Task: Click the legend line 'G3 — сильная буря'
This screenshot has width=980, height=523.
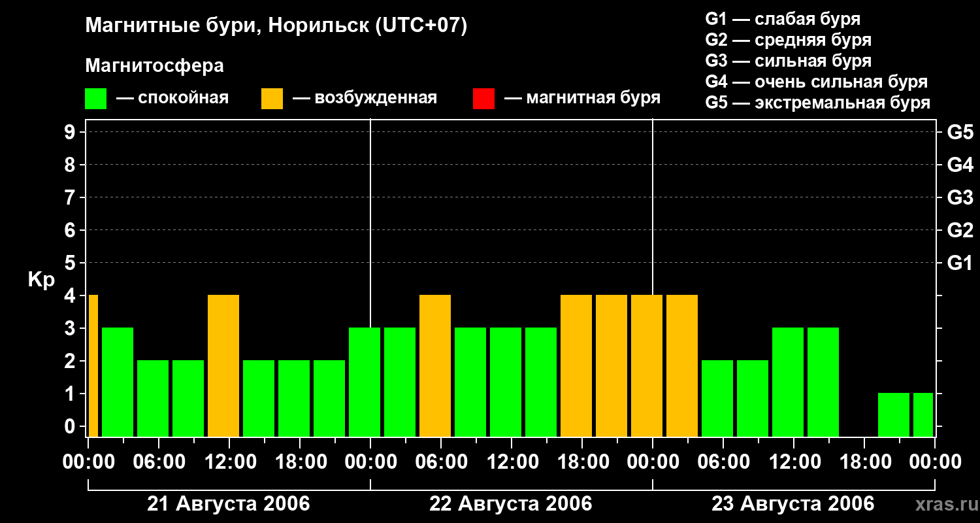Action: click(x=788, y=60)
